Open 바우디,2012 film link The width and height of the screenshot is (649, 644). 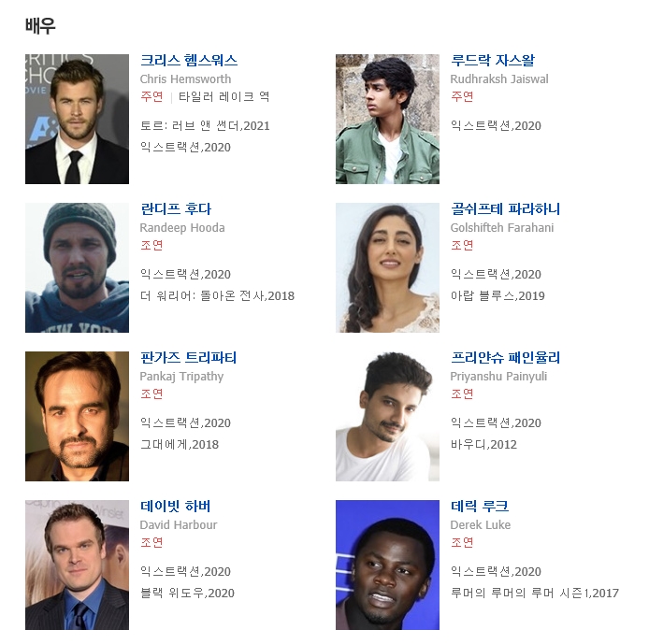483,444
